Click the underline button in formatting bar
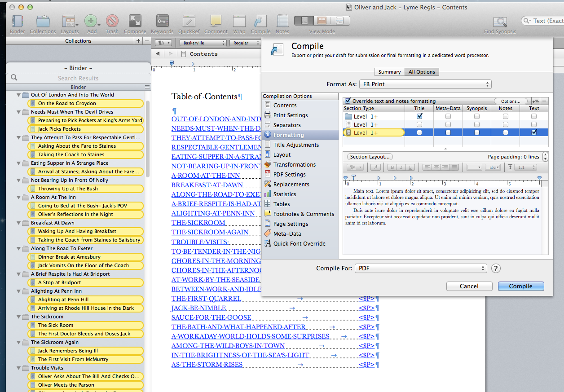Viewport: 564px width, 392px height. (x=409, y=167)
